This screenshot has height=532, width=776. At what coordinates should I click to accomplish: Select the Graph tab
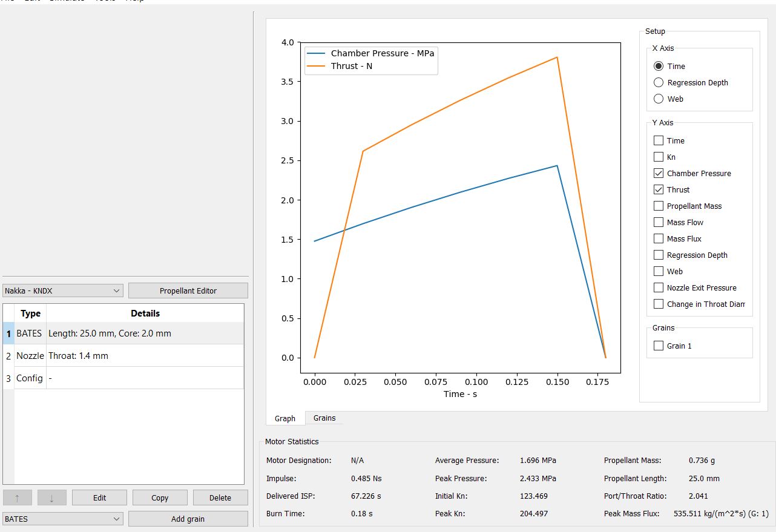[285, 418]
